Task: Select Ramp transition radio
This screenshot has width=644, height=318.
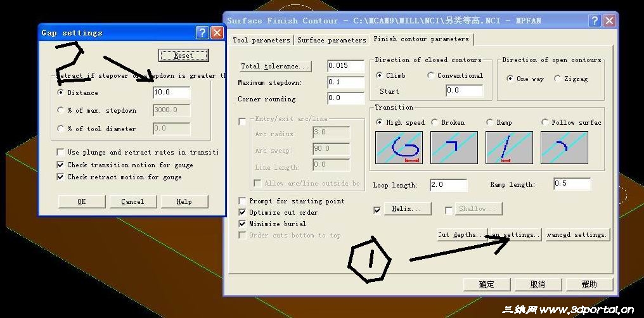Action: (x=489, y=122)
